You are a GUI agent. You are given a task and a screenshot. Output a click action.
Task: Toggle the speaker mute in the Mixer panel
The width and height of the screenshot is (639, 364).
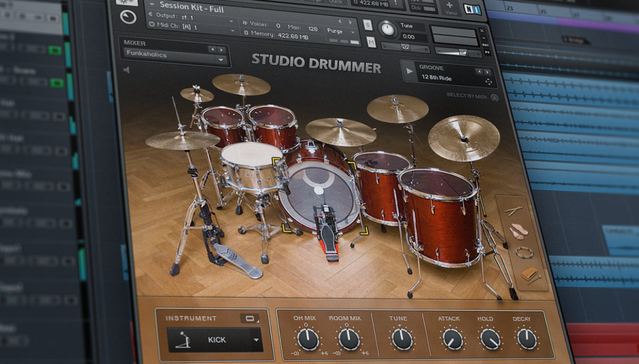128,69
